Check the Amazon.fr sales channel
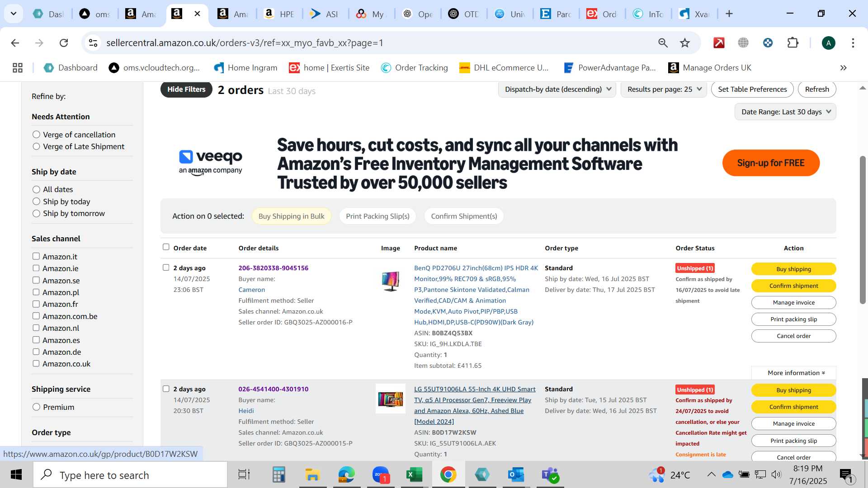Image resolution: width=868 pixels, height=488 pixels. (x=36, y=304)
